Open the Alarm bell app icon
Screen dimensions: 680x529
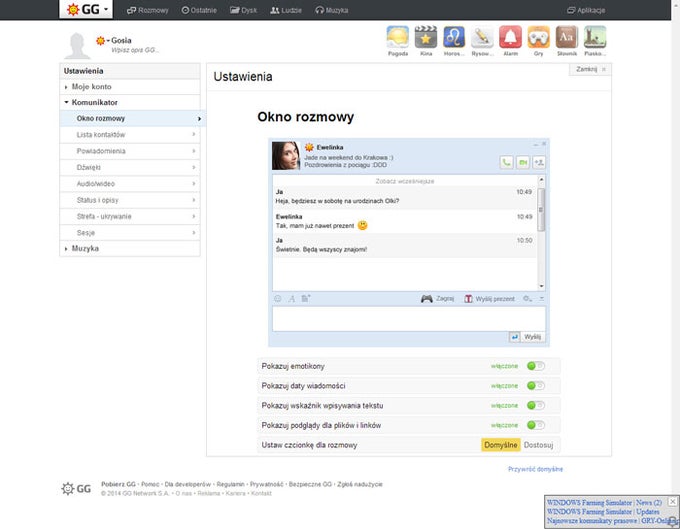(x=510, y=37)
